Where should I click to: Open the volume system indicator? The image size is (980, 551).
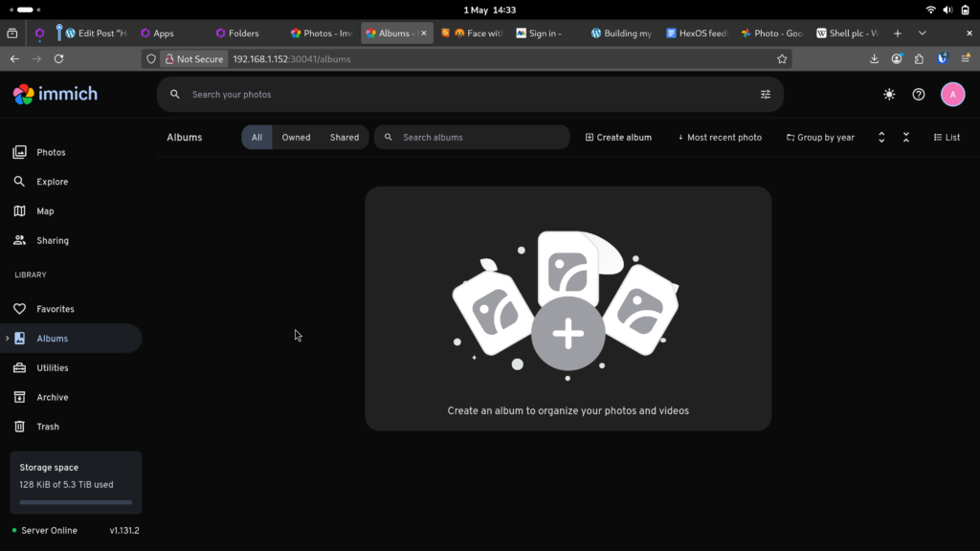tap(947, 10)
